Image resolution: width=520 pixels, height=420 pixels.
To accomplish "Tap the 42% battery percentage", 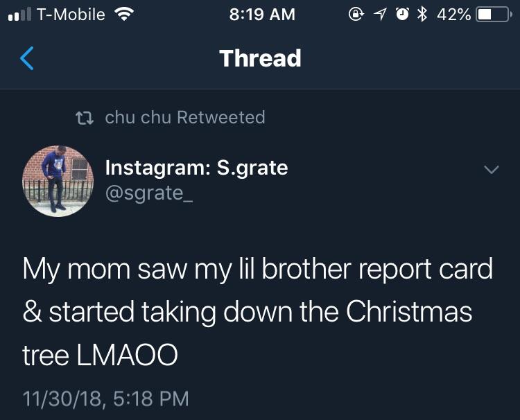I will tap(453, 14).
